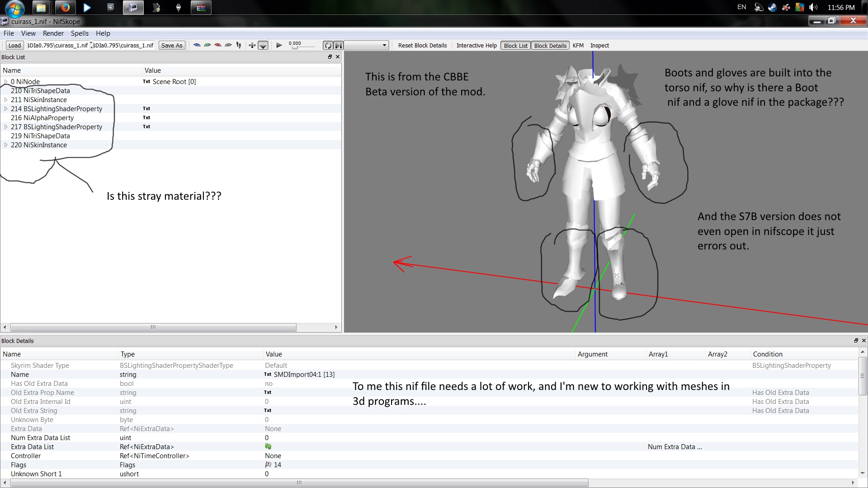
Task: Expand the 214 BSLightingShaderProperty node
Action: (6, 109)
